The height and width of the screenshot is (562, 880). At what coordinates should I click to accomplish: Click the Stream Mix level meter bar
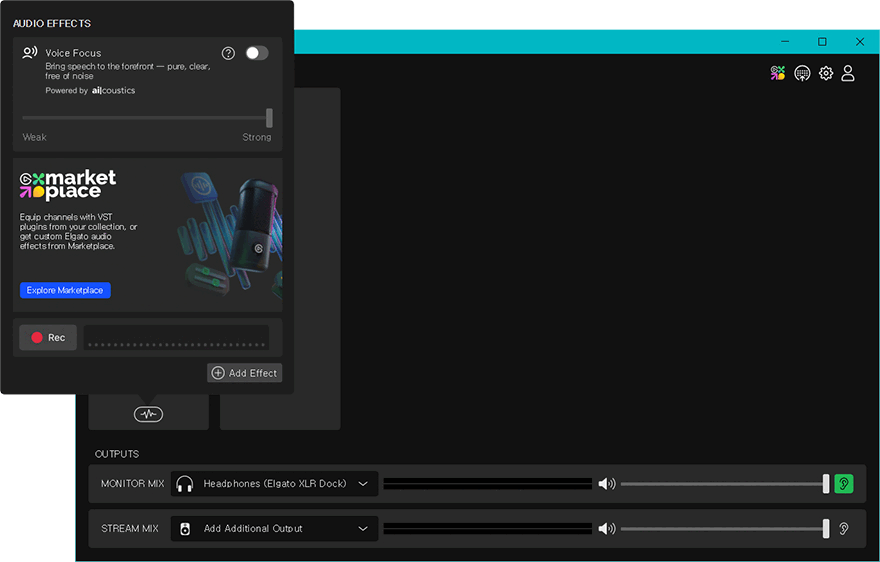pos(488,528)
